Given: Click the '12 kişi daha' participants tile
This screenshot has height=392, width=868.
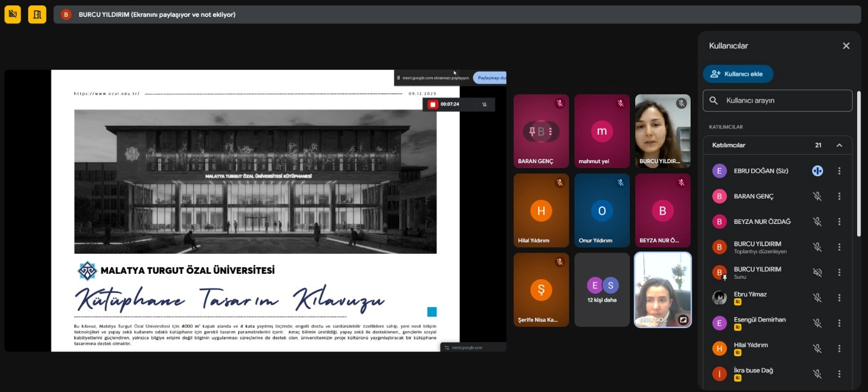Looking at the screenshot, I should pyautogui.click(x=602, y=290).
